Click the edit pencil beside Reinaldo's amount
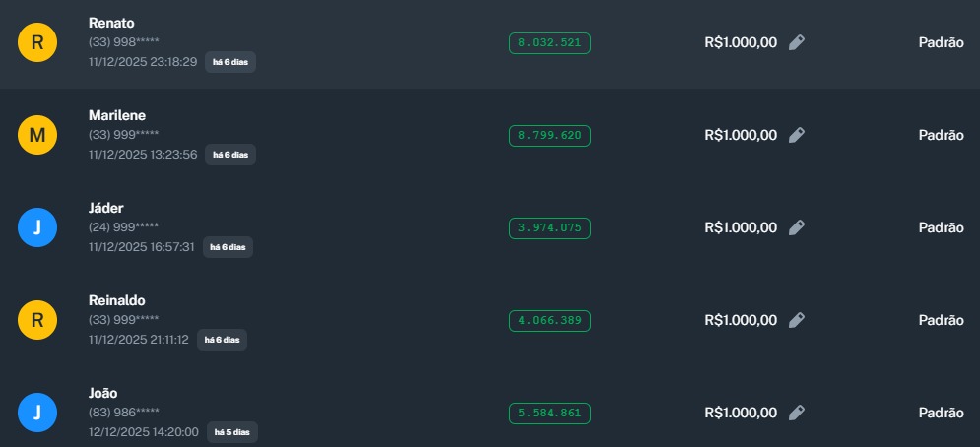The width and height of the screenshot is (980, 447). click(797, 320)
